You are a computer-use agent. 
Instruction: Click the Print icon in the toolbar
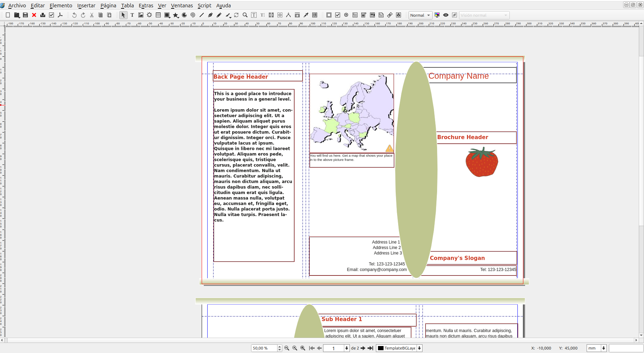pyautogui.click(x=43, y=15)
